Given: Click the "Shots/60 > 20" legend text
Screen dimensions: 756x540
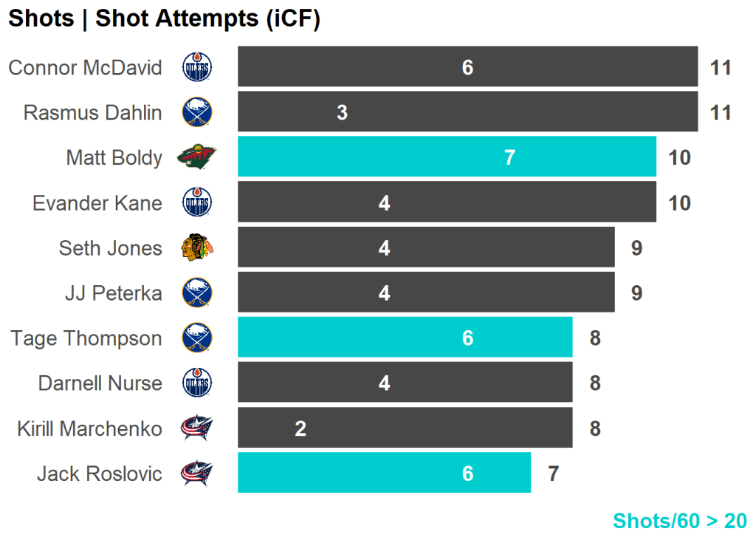Looking at the screenshot, I should point(679,521).
